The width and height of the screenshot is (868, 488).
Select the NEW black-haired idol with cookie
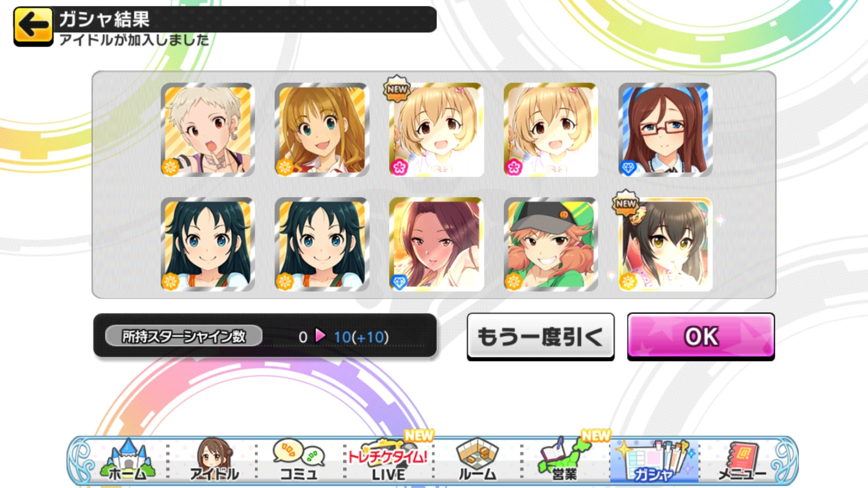coord(665,244)
